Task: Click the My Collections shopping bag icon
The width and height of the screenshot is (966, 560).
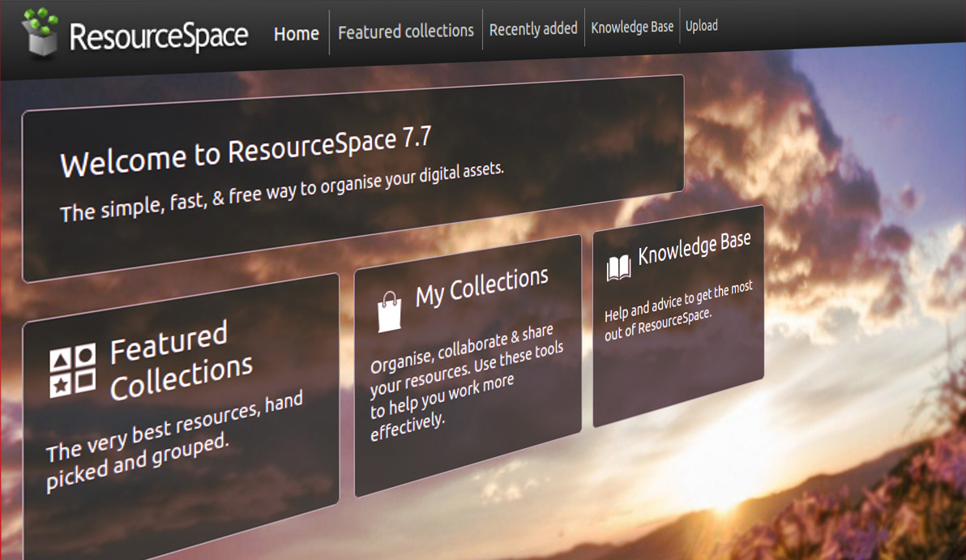Action: pos(389,312)
